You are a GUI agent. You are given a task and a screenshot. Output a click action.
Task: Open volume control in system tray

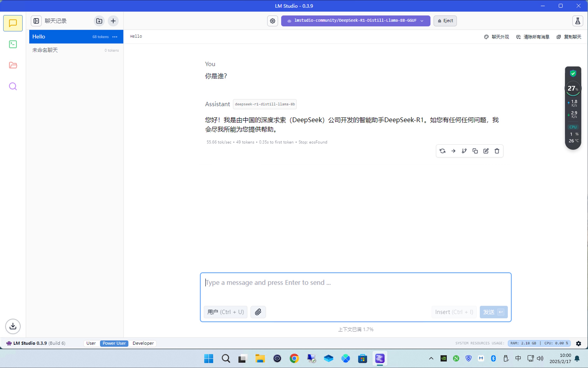pos(540,358)
